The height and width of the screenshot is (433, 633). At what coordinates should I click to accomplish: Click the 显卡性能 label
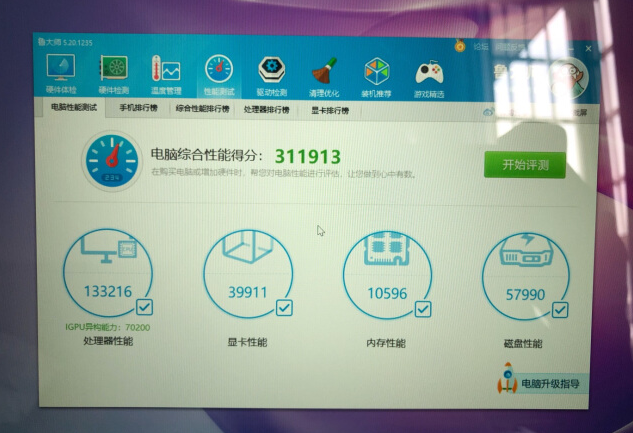247,343
